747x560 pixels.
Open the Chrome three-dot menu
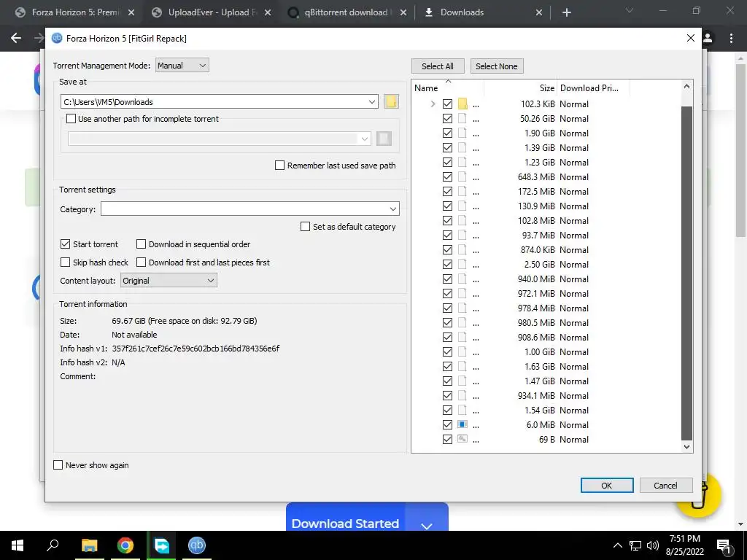point(731,38)
